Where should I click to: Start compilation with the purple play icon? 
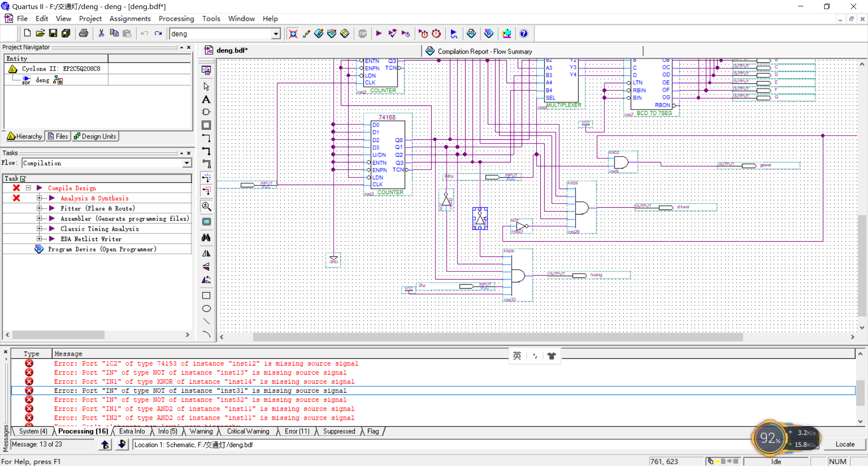click(x=379, y=33)
